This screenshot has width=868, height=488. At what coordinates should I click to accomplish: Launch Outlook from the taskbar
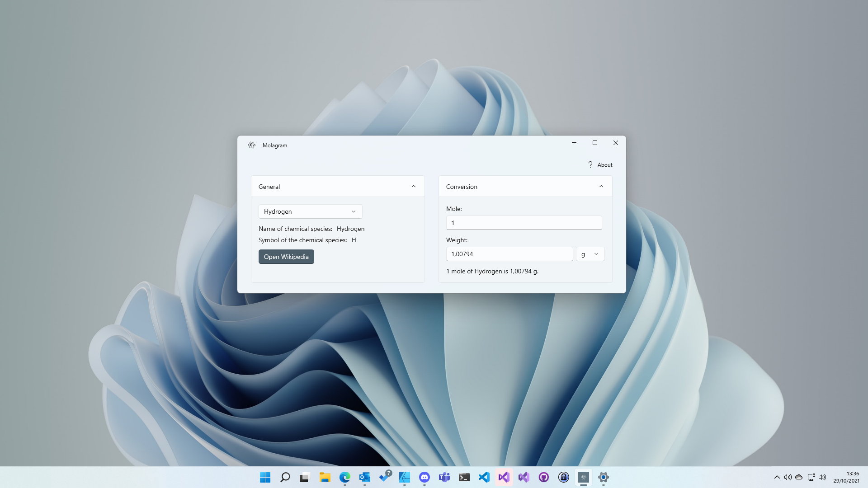click(365, 477)
